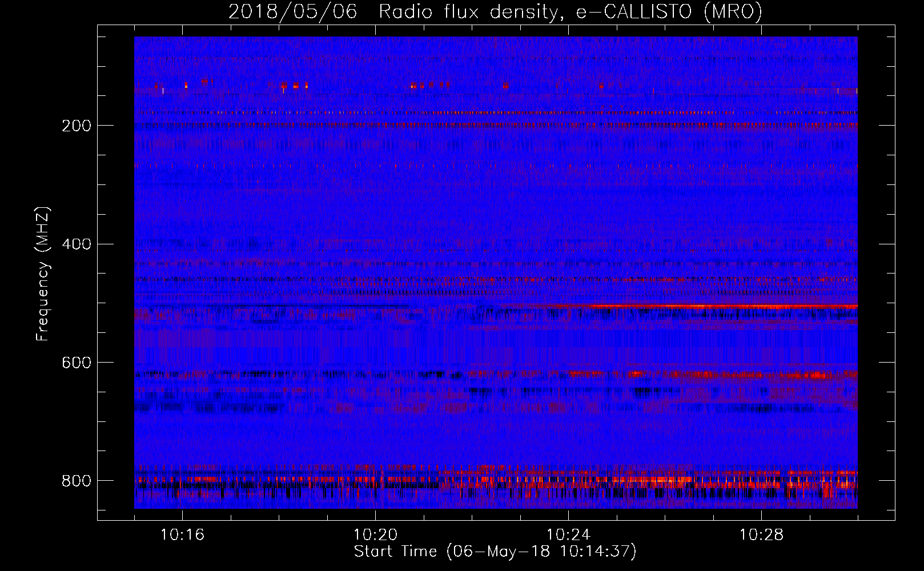924x571 pixels.
Task: Click the 200 frequency tick label
Action: point(76,126)
